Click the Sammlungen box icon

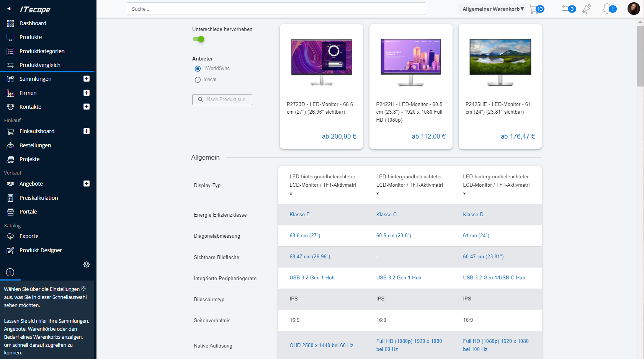click(x=10, y=79)
